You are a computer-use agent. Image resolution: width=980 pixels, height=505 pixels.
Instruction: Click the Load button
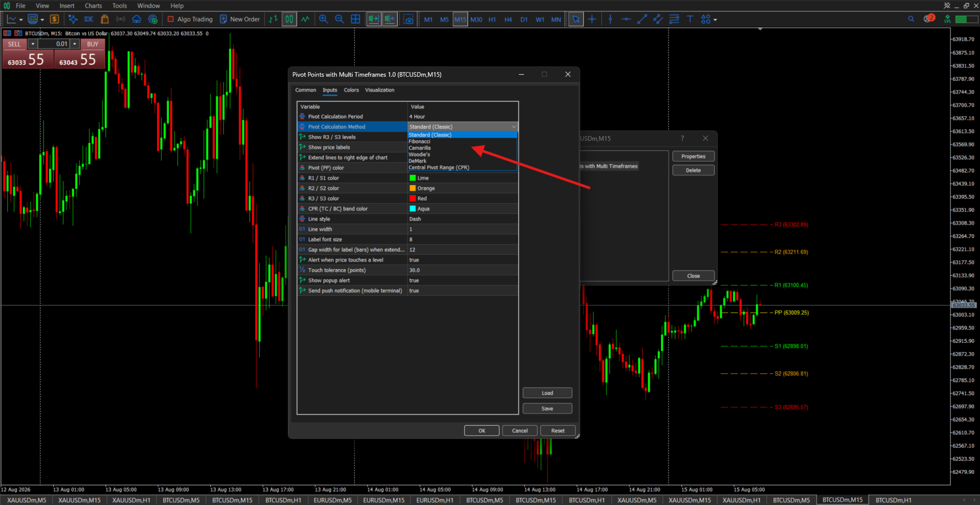[x=548, y=393]
